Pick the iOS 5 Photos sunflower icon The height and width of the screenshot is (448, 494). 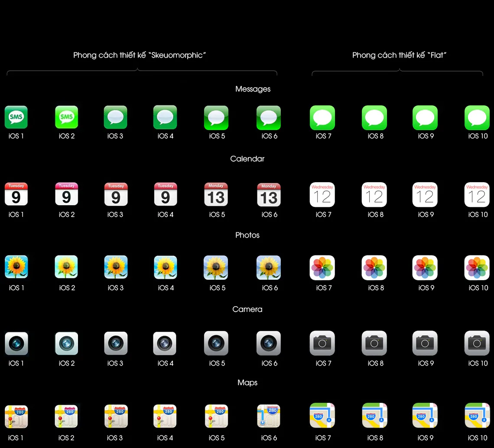(x=216, y=268)
